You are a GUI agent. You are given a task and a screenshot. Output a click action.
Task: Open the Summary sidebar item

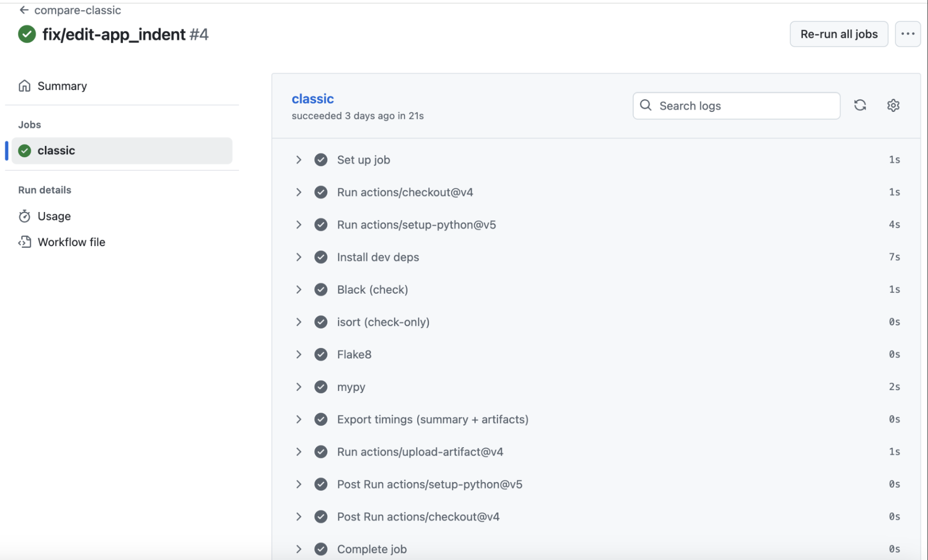pyautogui.click(x=62, y=86)
